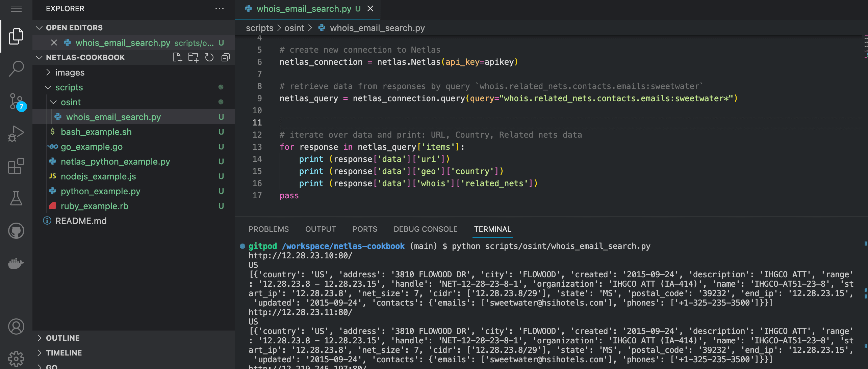
Task: Switch to the PROBLEMS panel tab
Action: click(x=269, y=229)
